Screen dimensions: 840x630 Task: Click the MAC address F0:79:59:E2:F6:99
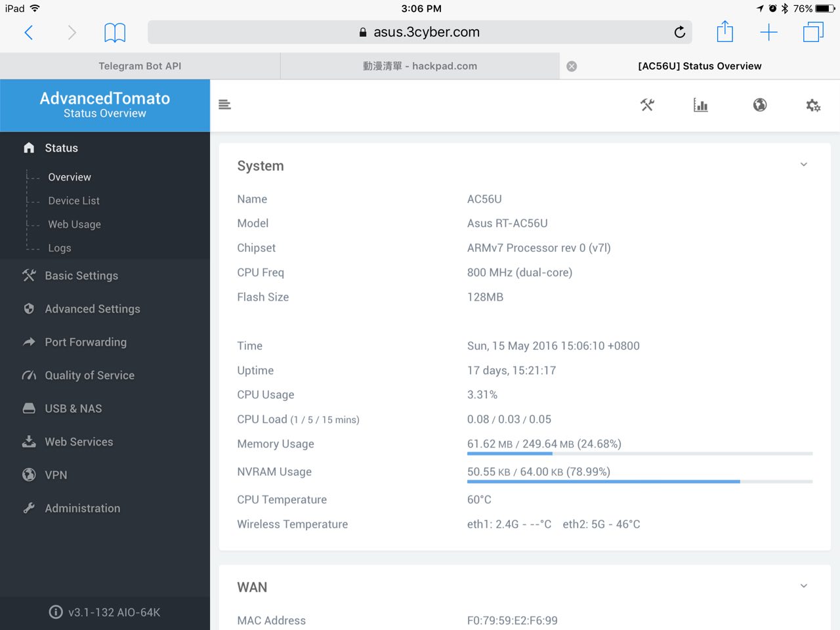(x=513, y=620)
